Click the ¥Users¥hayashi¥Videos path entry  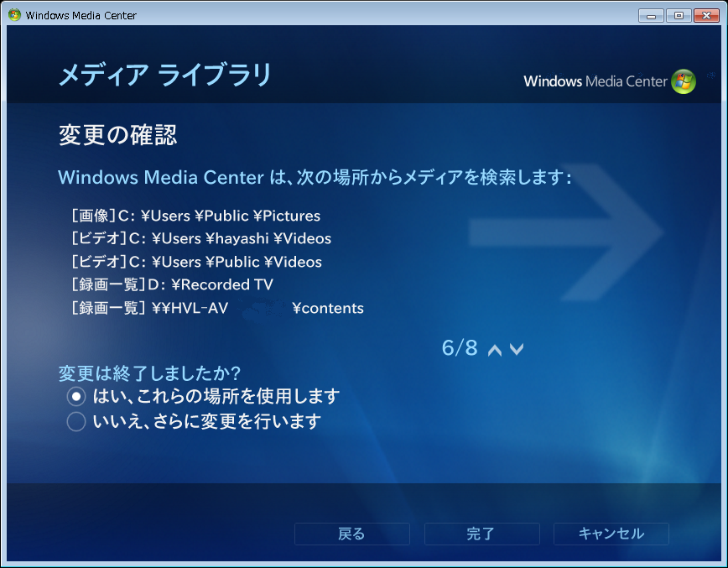coord(201,239)
